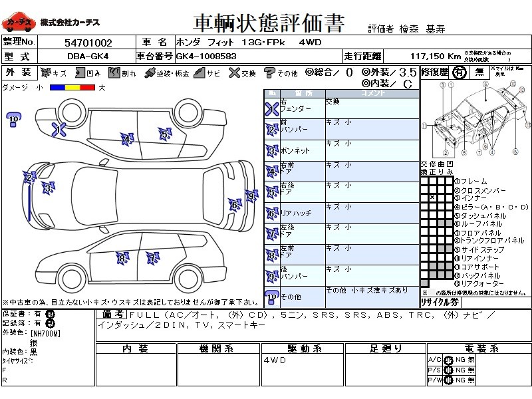Select the 塗装・板金 paint legend icon
This screenshot has height=399, width=532.
tap(150, 73)
